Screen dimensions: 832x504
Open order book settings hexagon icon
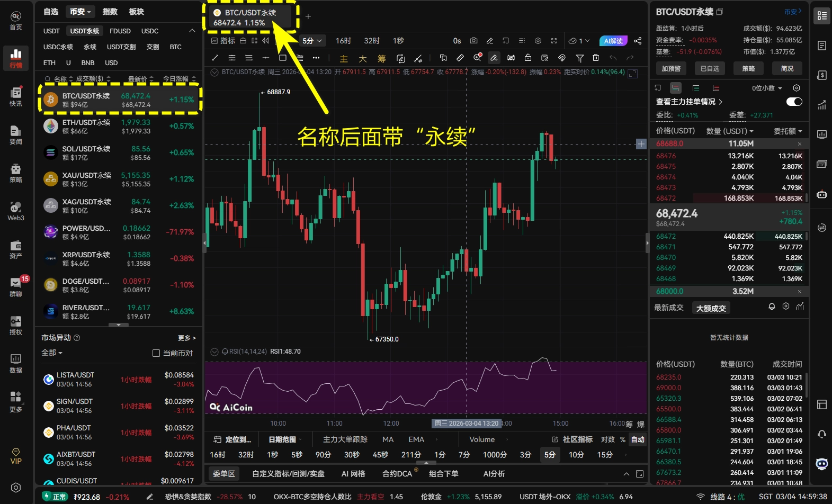point(797,88)
